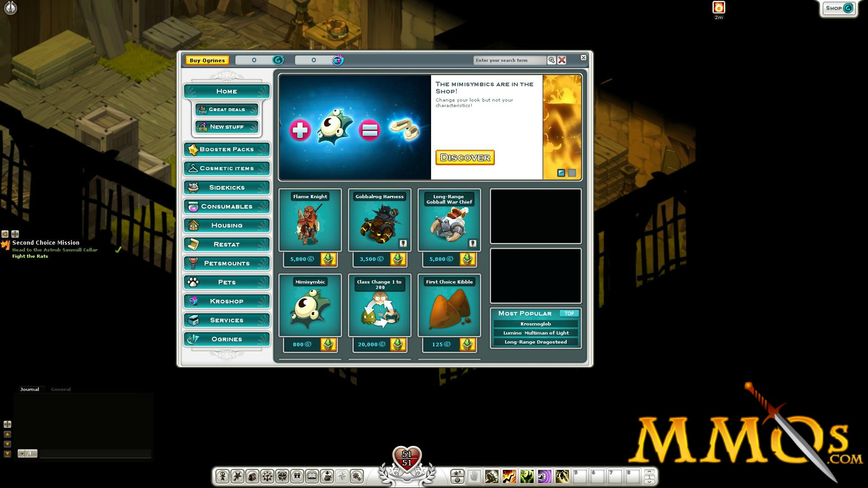
Task: Click the move-panel cross icon above quest tracker
Action: click(15, 234)
